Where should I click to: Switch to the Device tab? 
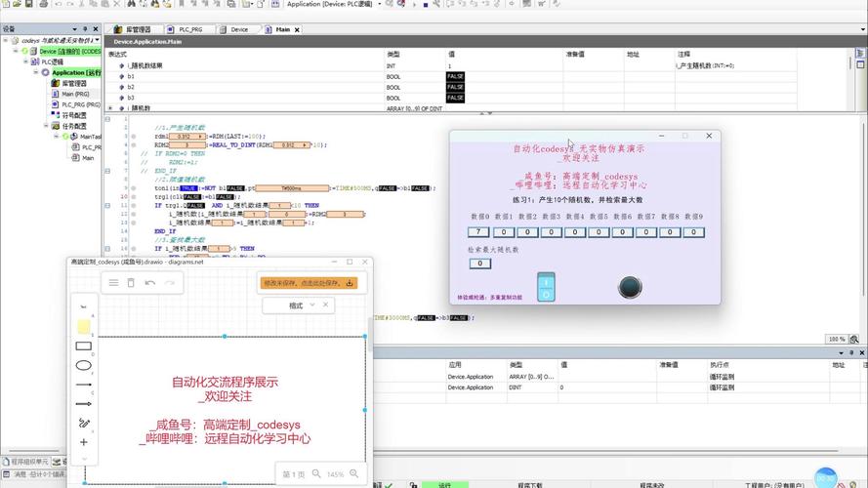[x=234, y=30]
